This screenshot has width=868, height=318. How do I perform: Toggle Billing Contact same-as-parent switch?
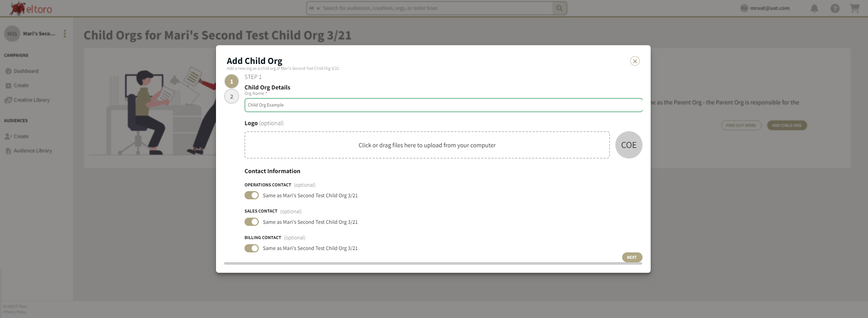point(252,248)
